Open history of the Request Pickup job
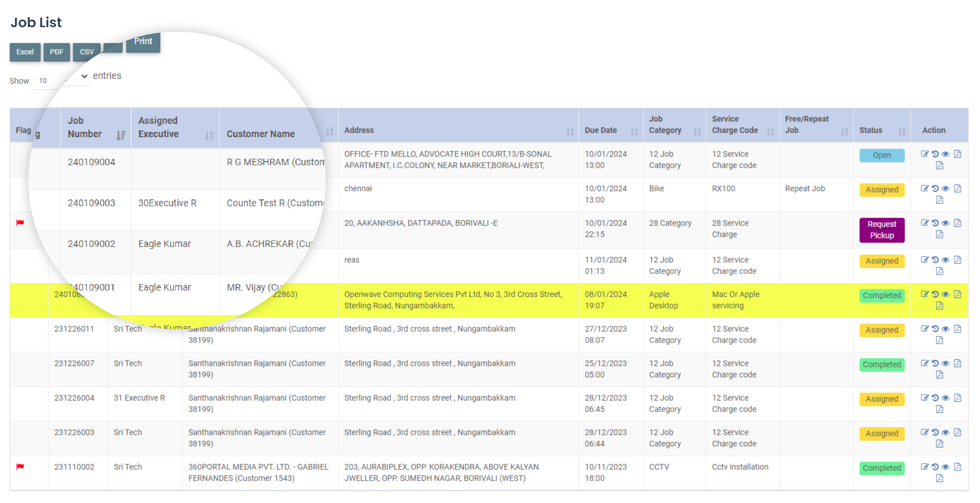This screenshot has width=980, height=503. [935, 223]
